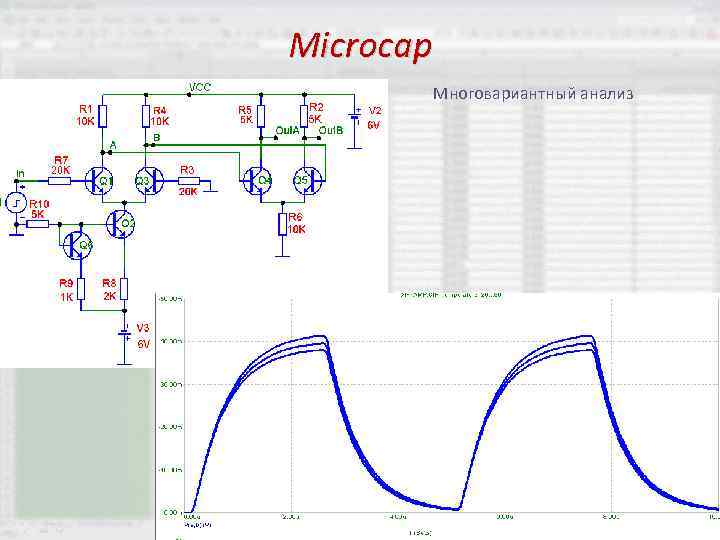Click the In node label

(20, 173)
